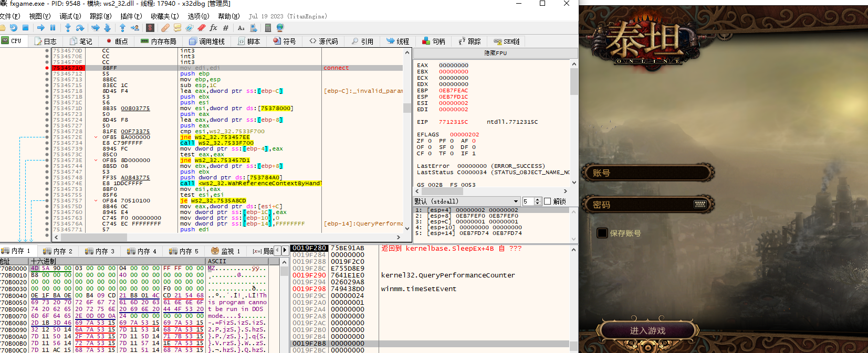Switch to the 断点 tab
This screenshot has height=353, width=868.
[117, 41]
